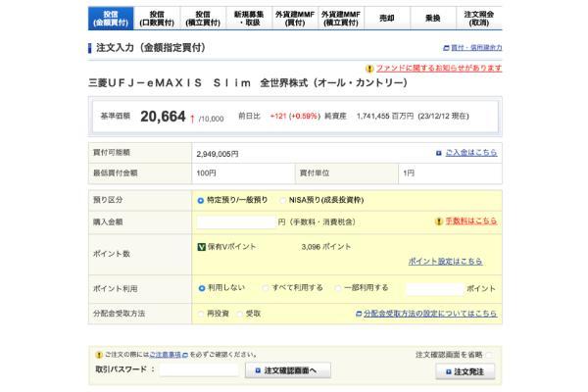Click the 注文確認画面へ button
The width and height of the screenshot is (588, 392).
coord(287,370)
